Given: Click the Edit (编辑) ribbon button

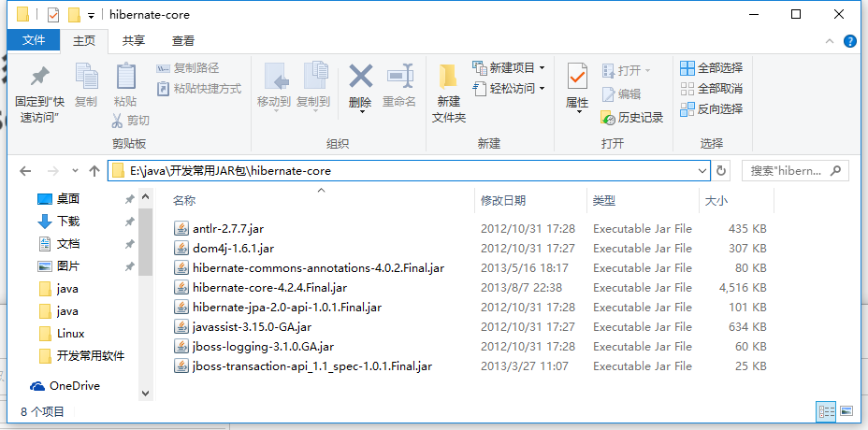Looking at the screenshot, I should [x=622, y=94].
